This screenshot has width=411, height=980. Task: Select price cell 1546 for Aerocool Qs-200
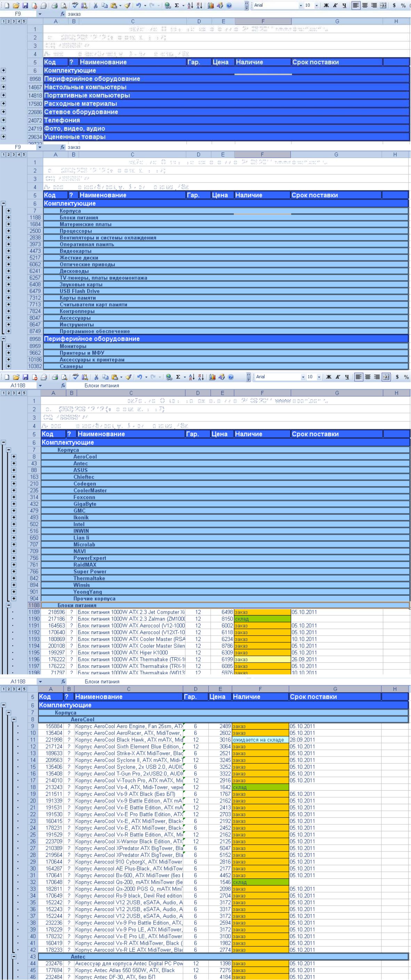click(220, 882)
